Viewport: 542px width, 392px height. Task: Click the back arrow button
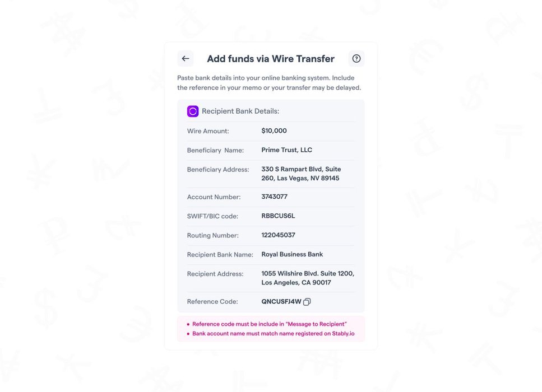pyautogui.click(x=186, y=59)
